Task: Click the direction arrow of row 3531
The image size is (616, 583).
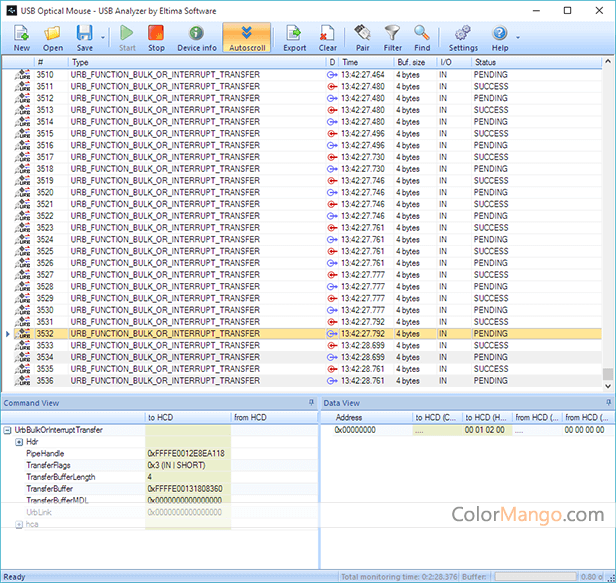Action: pyautogui.click(x=332, y=322)
